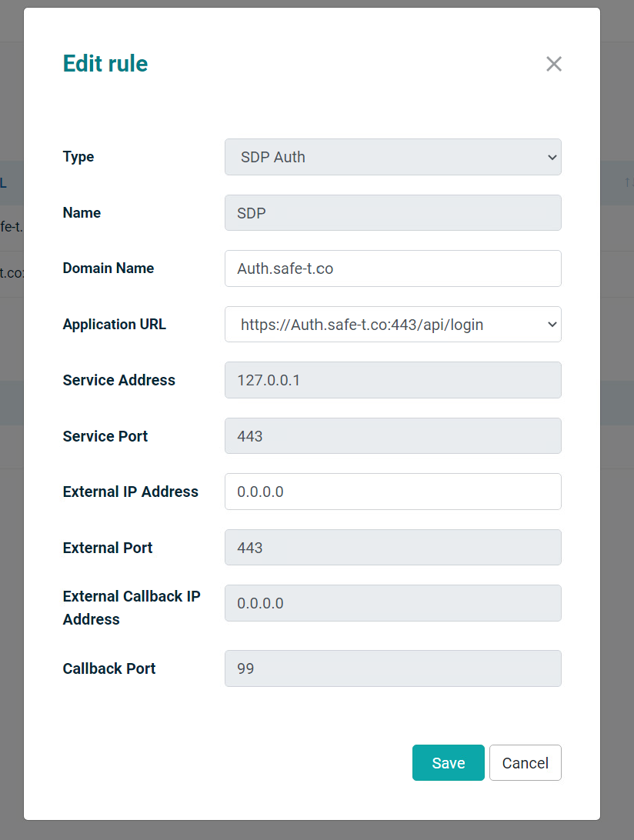Click the Domain Name label
This screenshot has width=634, height=840.
pos(108,268)
